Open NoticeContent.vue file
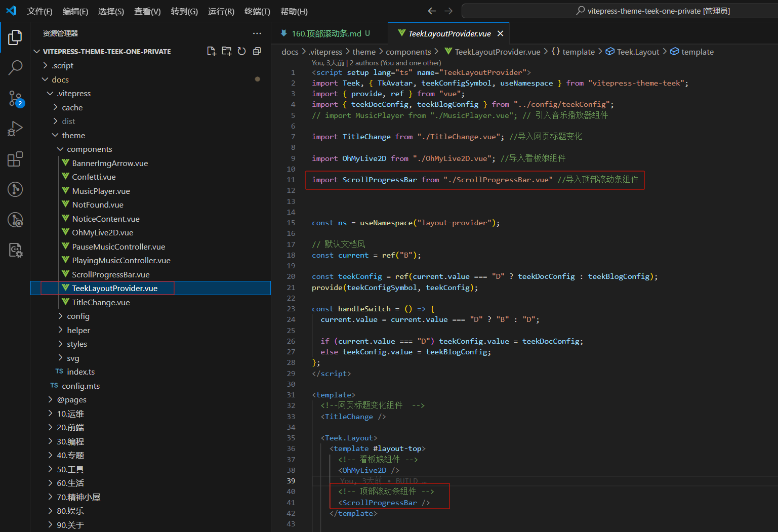The width and height of the screenshot is (778, 532). pyautogui.click(x=150, y=219)
